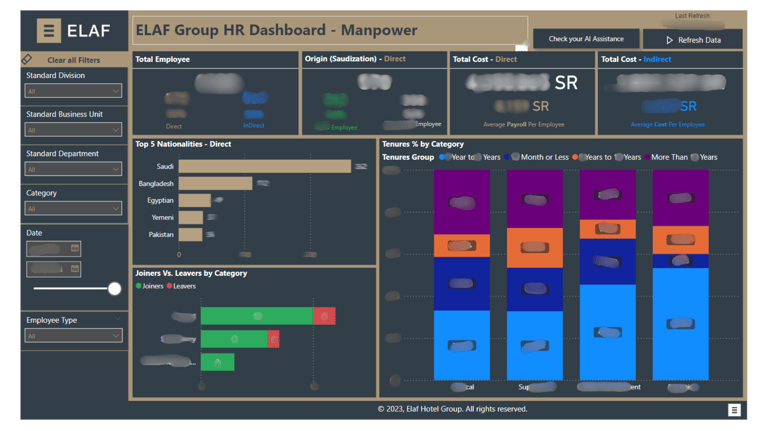
Task: Click the Total Cost - Indirect title
Action: point(636,59)
